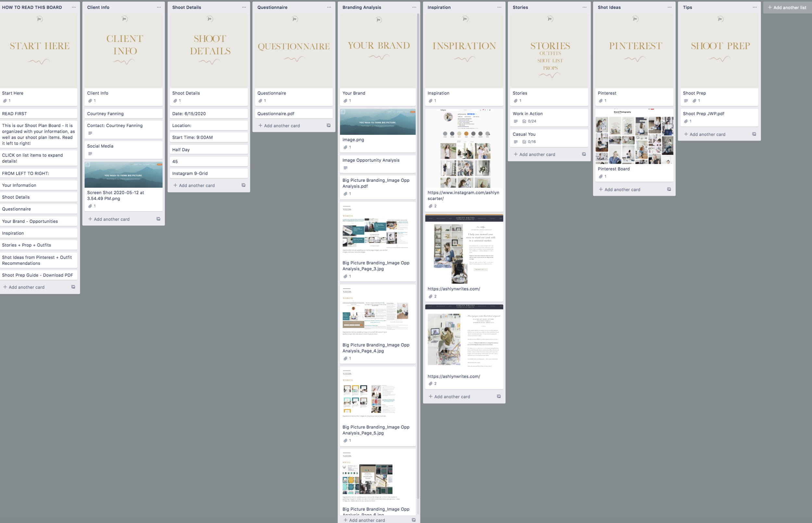Viewport: 812px width, 523px height.
Task: Open checklist badge on Work in Action card
Action: point(529,121)
